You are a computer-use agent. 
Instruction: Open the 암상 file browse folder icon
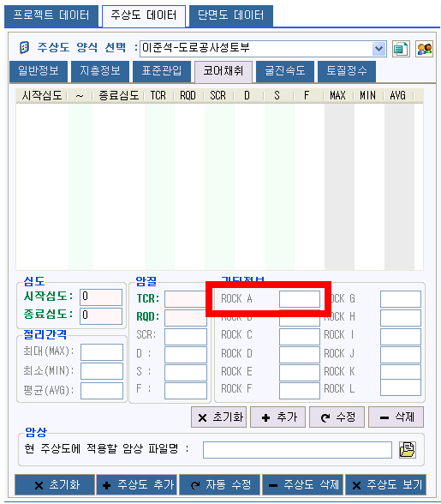pos(408,449)
